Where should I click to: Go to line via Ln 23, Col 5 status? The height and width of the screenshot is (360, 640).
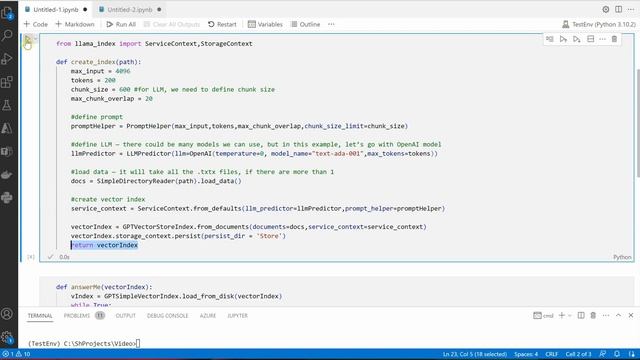tap(475, 354)
